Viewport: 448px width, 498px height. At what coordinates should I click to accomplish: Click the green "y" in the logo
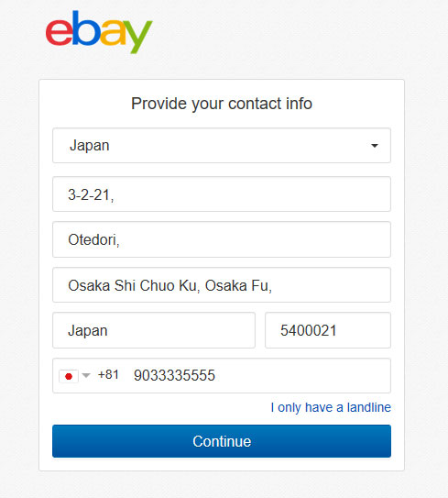click(x=137, y=37)
